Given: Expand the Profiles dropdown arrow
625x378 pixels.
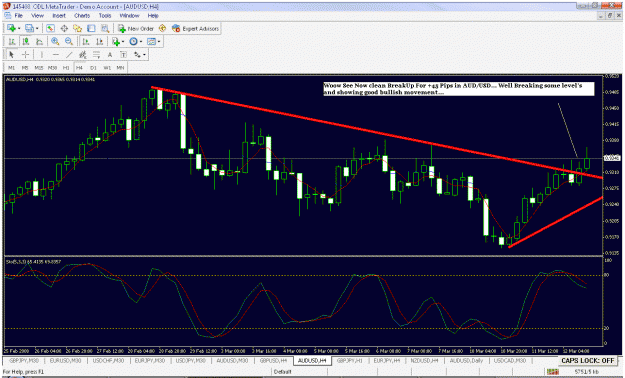Looking at the screenshot, I should pyautogui.click(x=37, y=28).
